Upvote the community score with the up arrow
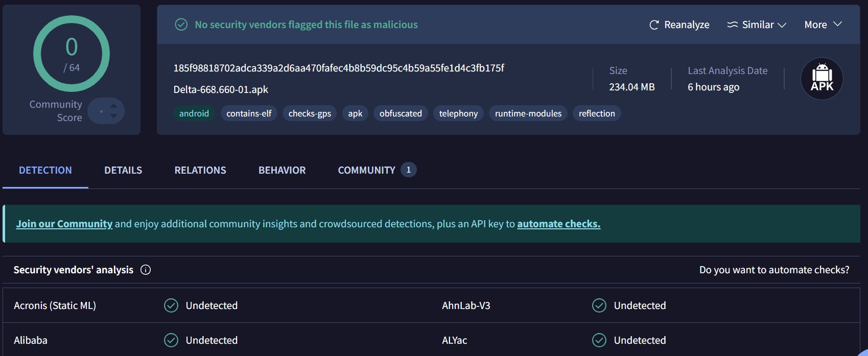This screenshot has width=868, height=356. pyautogui.click(x=113, y=106)
